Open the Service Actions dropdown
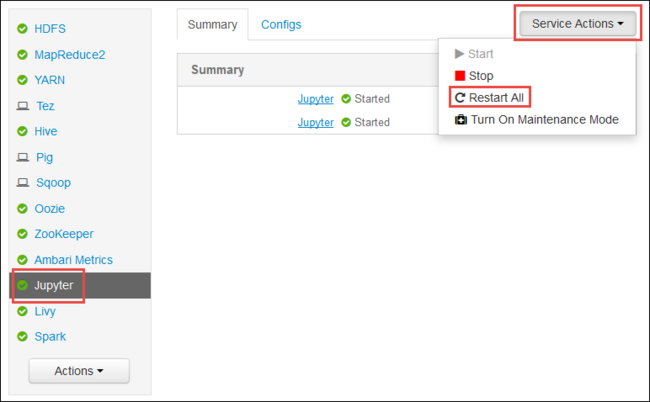 pyautogui.click(x=578, y=24)
